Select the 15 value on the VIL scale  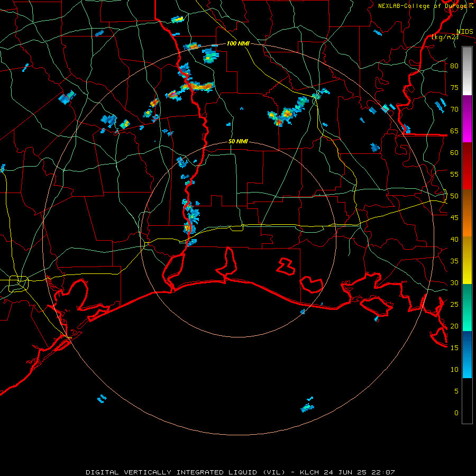(454, 348)
